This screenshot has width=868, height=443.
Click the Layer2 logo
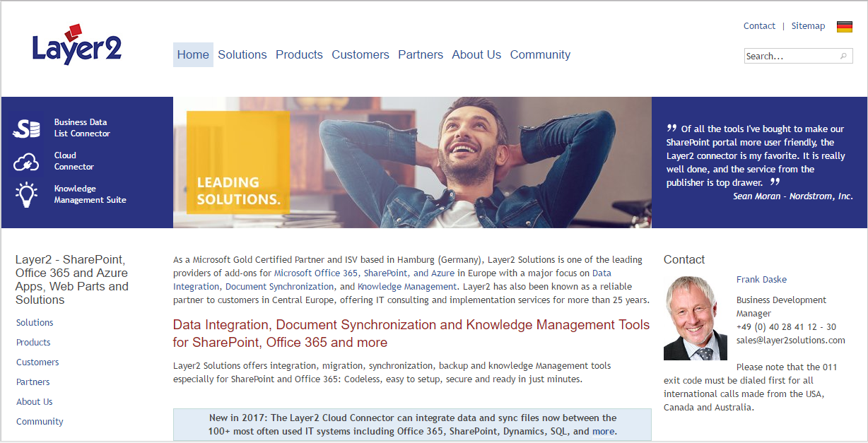pos(76,45)
